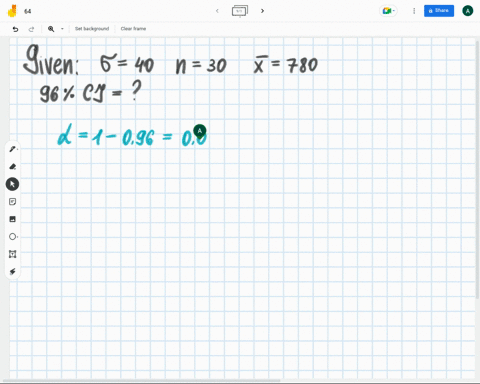Click the horizontal scrollbar at the bottom
Viewport: 480px width, 384px height.
[x=142, y=381]
